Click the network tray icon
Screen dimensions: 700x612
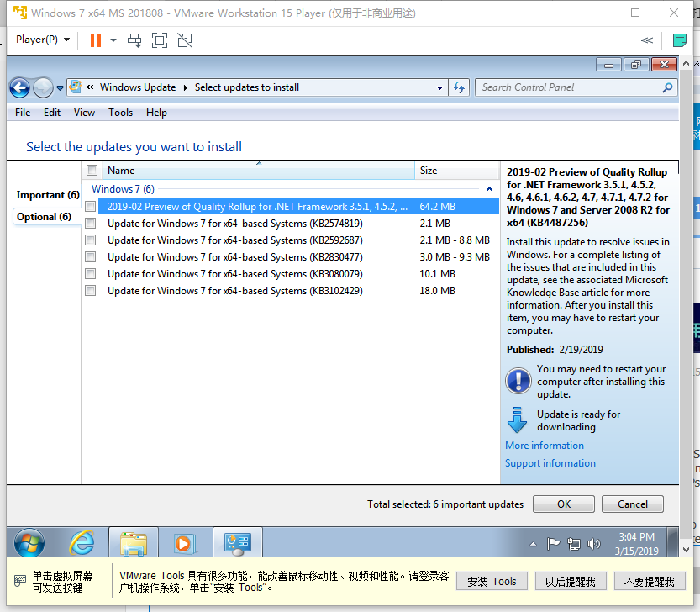coord(574,544)
